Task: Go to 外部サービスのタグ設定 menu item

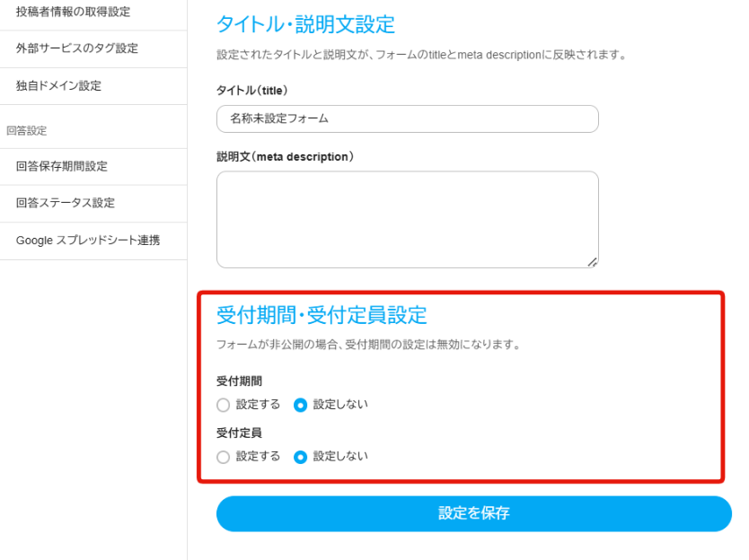Action: coord(77,48)
